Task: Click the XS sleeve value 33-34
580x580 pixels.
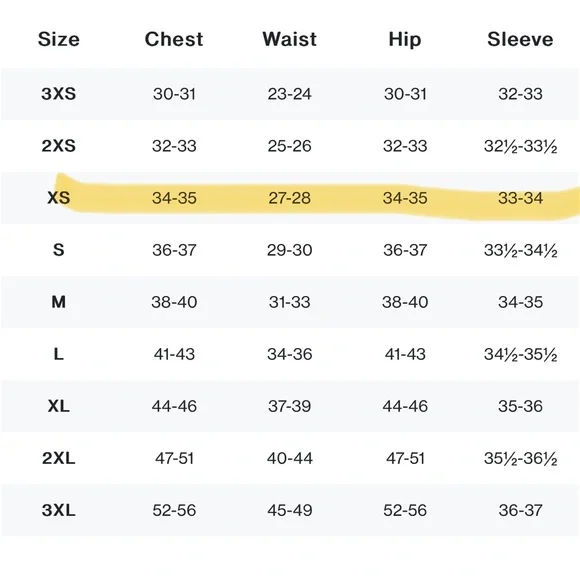Action: pyautogui.click(x=520, y=198)
